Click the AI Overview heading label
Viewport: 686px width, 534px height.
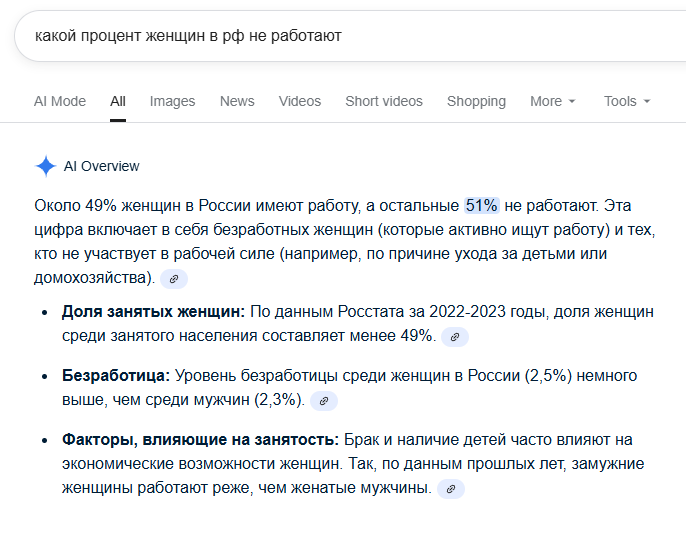(102, 166)
